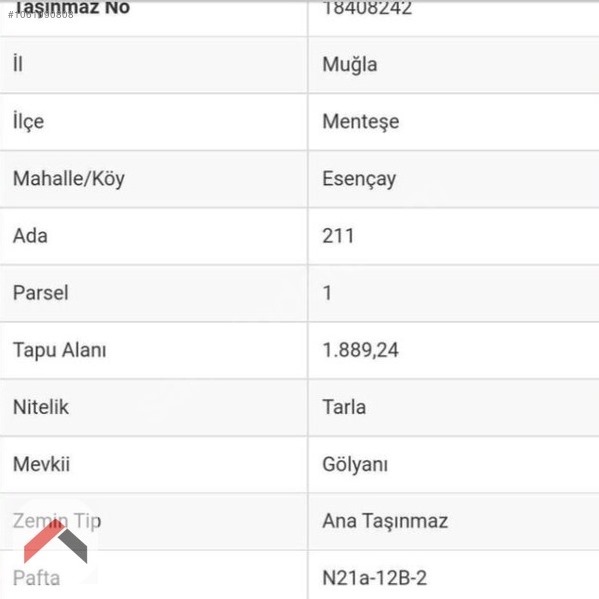Image resolution: width=599 pixels, height=599 pixels.
Task: Select the Ada row label
Action: [30, 236]
